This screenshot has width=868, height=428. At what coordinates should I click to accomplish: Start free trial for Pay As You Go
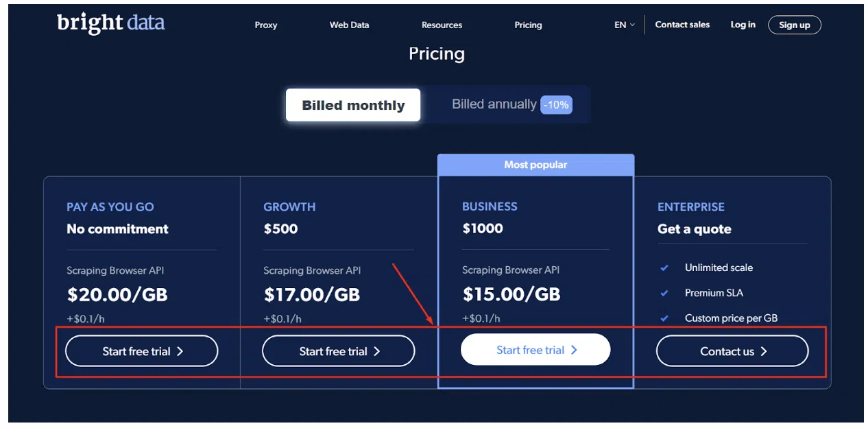[x=142, y=351]
